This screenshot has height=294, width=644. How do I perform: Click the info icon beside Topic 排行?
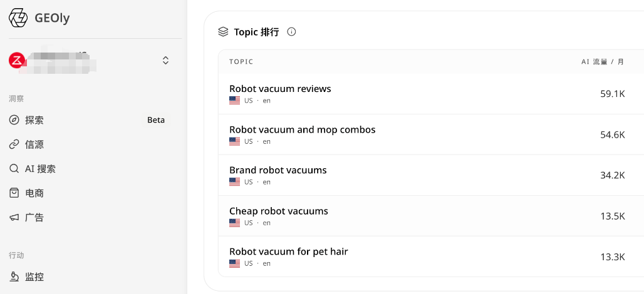(291, 31)
